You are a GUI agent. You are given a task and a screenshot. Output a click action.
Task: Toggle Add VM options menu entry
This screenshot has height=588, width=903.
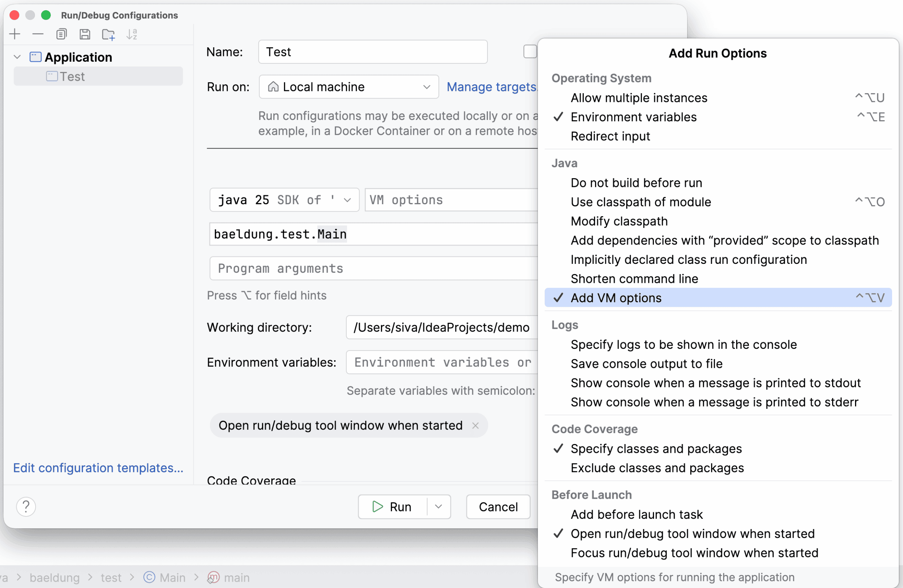616,298
